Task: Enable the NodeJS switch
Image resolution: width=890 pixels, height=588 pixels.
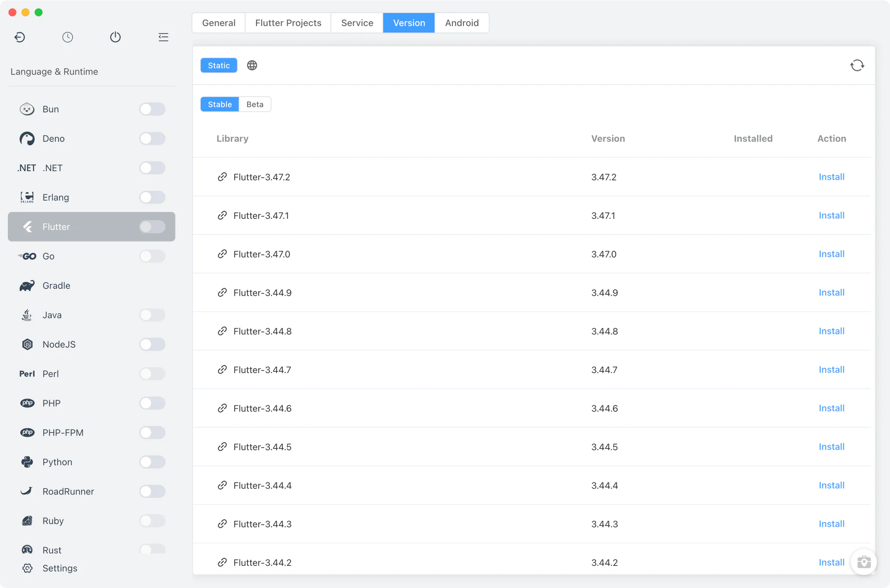Action: tap(152, 344)
